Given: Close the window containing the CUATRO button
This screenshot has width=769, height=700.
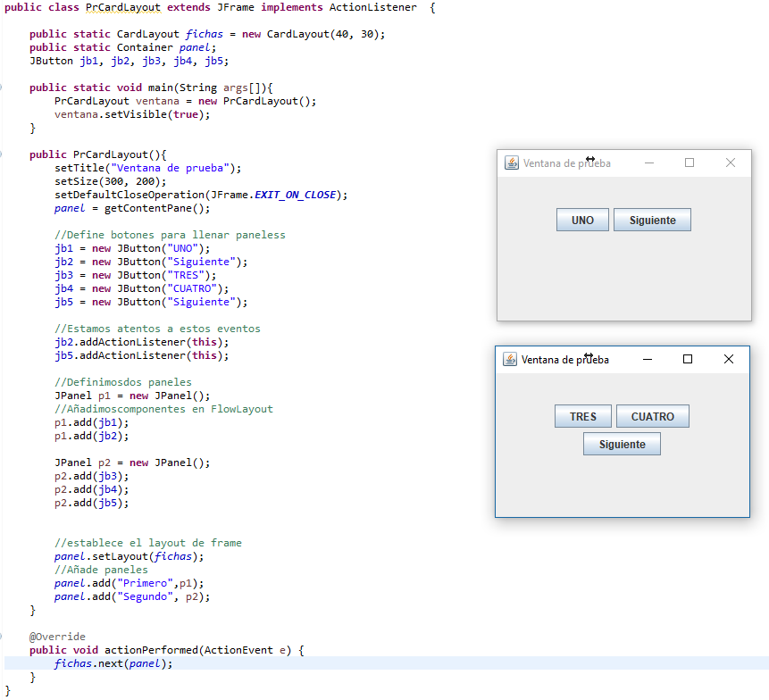Looking at the screenshot, I should 729,359.
